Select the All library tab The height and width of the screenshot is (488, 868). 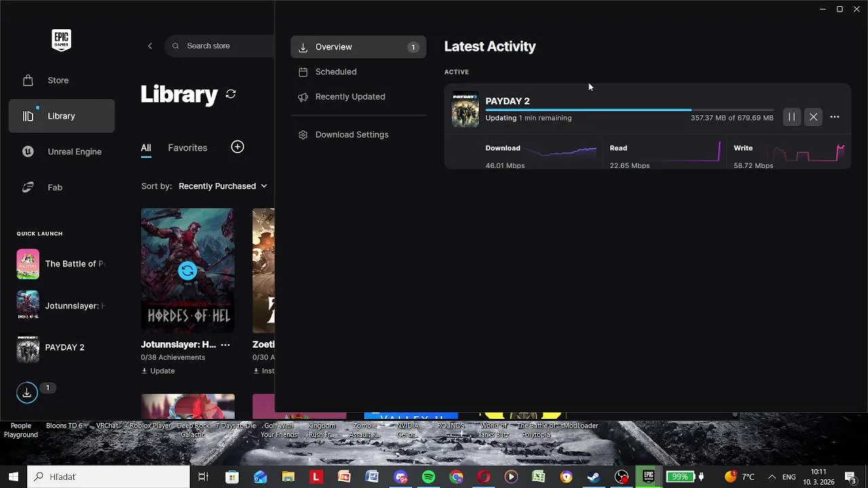point(146,148)
